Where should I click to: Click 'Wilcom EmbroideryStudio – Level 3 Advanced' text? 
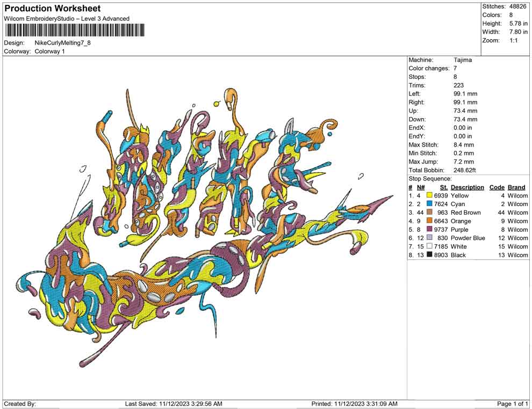[x=67, y=19]
